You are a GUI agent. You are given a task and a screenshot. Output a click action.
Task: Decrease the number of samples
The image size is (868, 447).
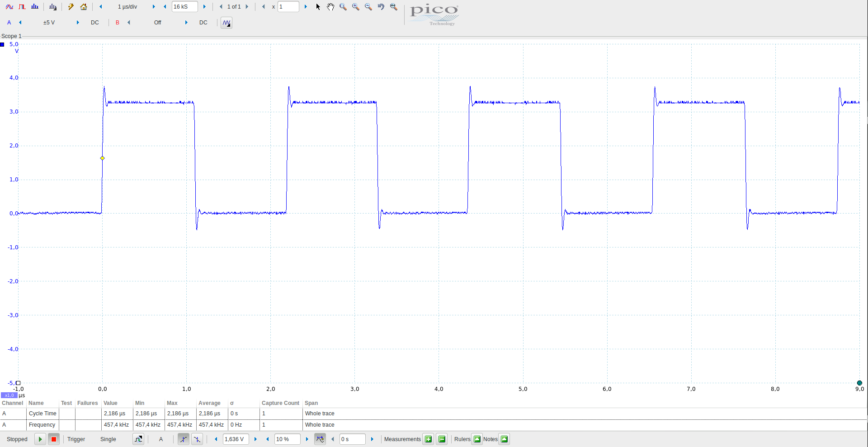pyautogui.click(x=165, y=7)
